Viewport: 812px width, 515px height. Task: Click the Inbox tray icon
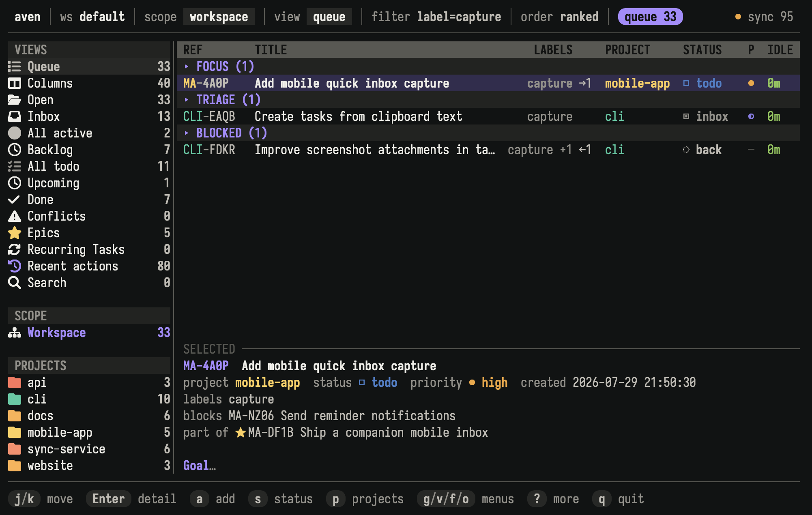tap(15, 116)
